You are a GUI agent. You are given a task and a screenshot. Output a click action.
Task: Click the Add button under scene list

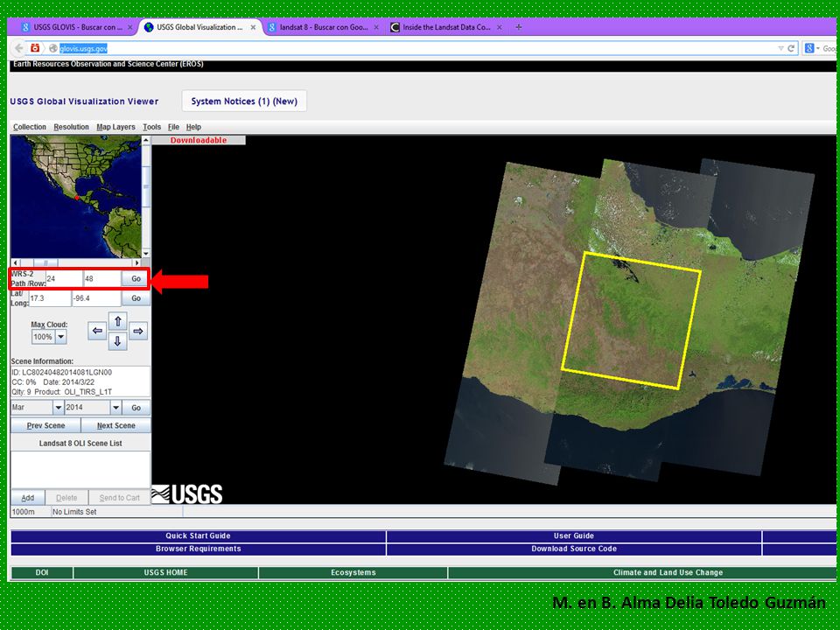point(28,498)
